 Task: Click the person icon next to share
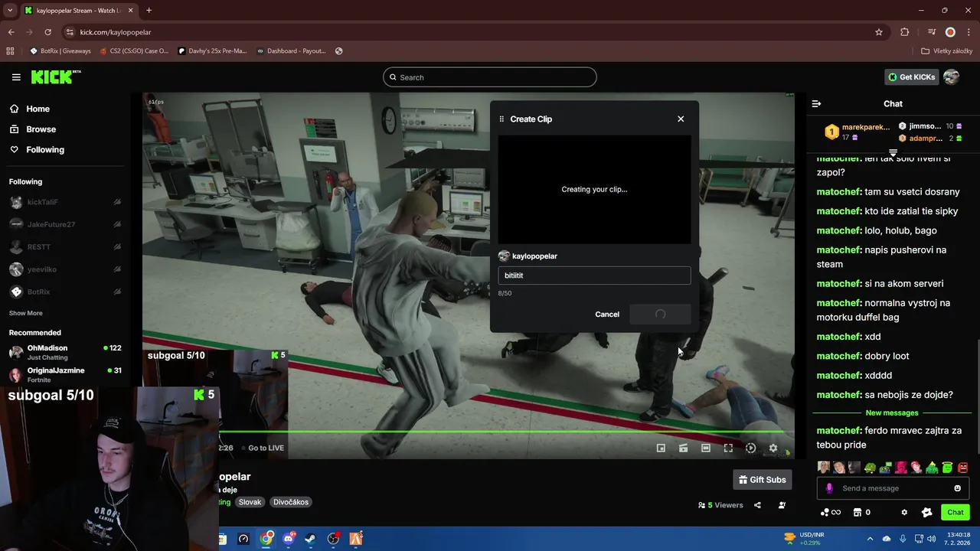point(782,505)
